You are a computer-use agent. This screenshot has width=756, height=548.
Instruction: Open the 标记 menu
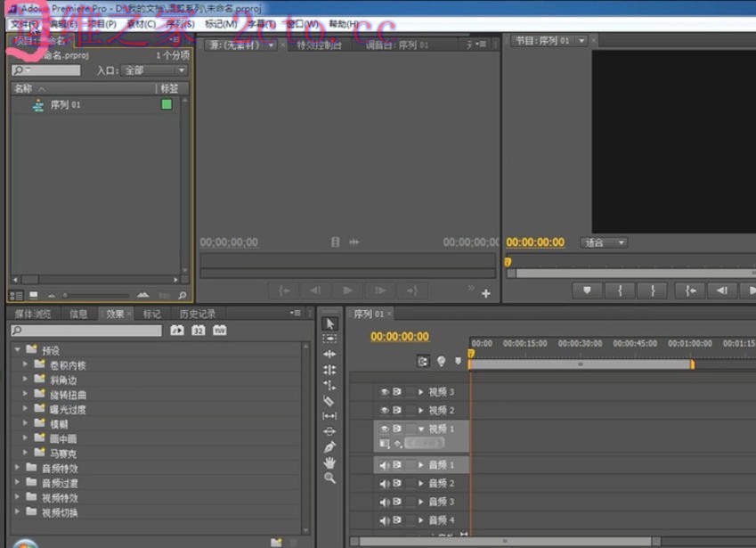pyautogui.click(x=221, y=24)
